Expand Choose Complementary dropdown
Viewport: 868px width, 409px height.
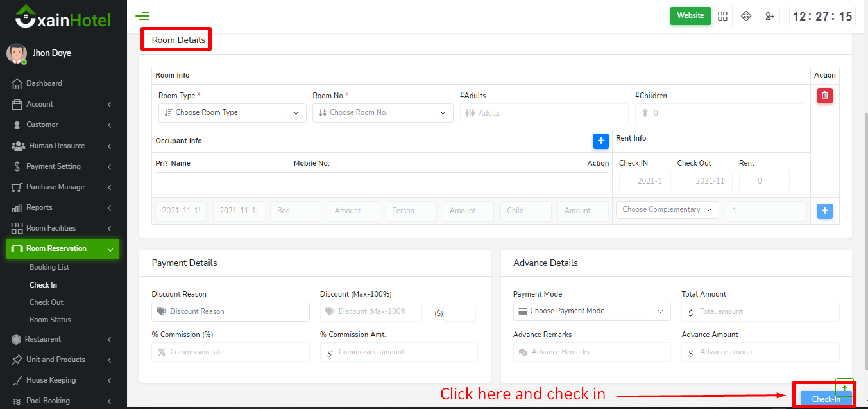click(667, 210)
